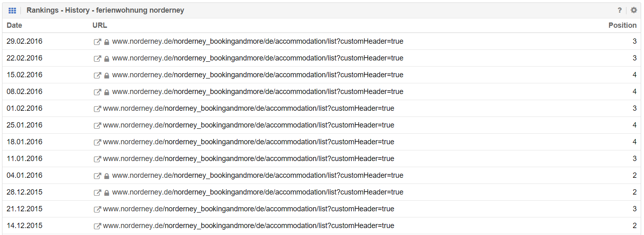644x235 pixels.
Task: Follow the URL link in 11.01.2016 row
Action: pyautogui.click(x=248, y=159)
